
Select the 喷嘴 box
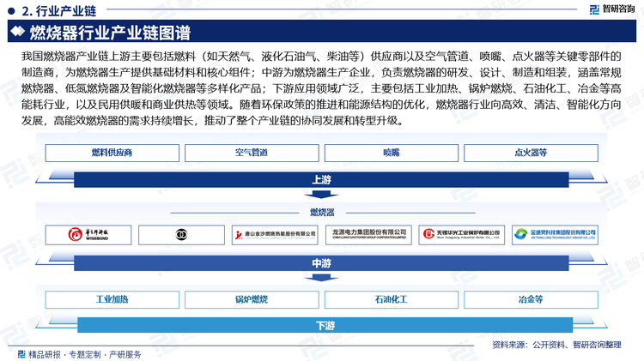[392, 153]
